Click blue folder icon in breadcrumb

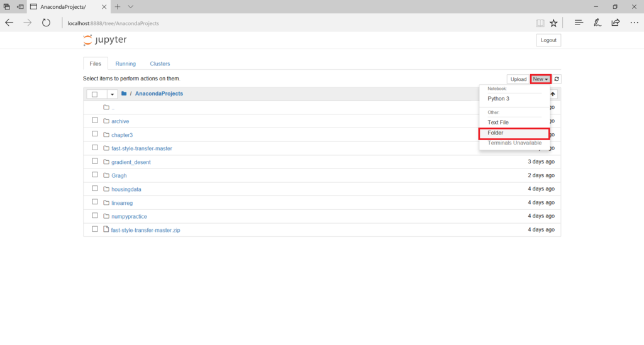point(124,94)
